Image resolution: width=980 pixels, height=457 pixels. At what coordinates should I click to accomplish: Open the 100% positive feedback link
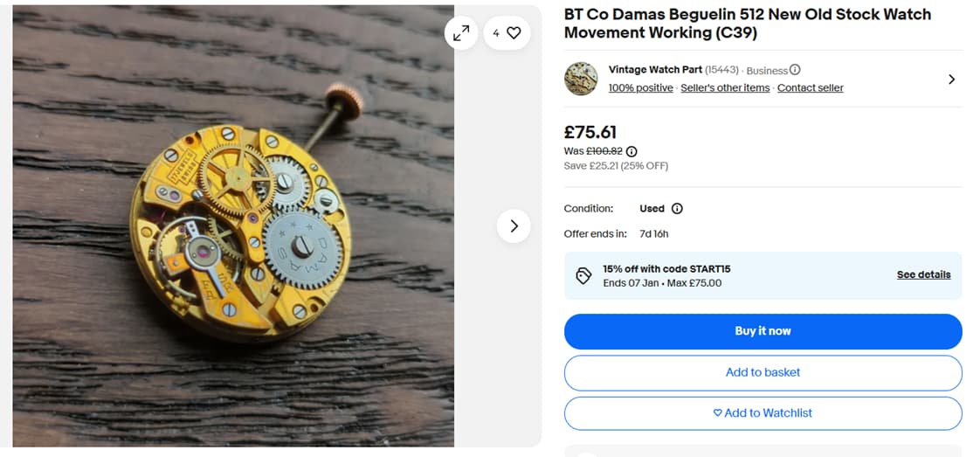[x=641, y=88]
